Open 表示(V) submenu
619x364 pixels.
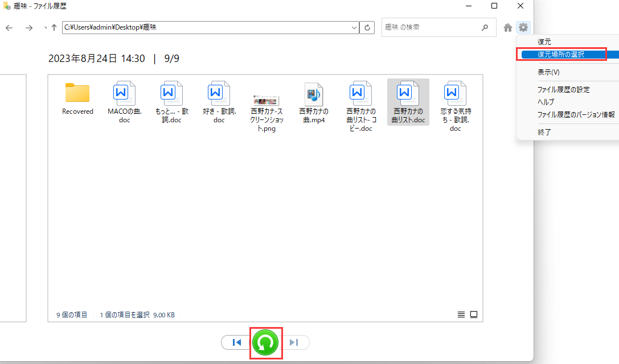pyautogui.click(x=548, y=73)
